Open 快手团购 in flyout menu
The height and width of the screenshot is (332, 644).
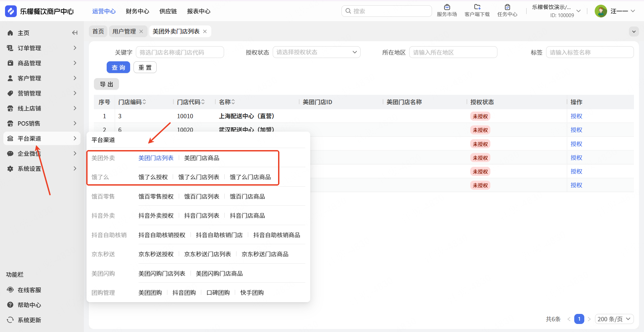pyautogui.click(x=252, y=292)
